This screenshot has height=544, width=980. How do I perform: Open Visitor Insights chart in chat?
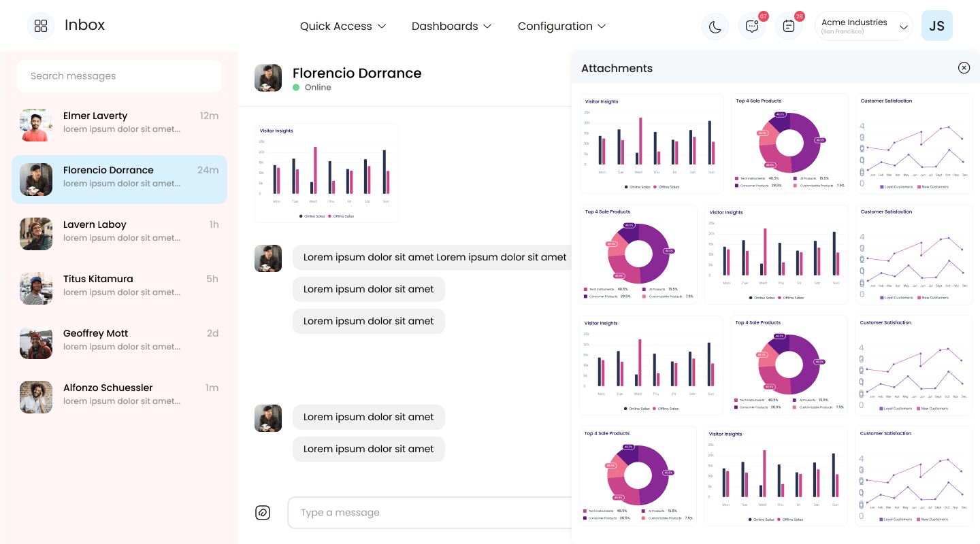click(x=327, y=173)
